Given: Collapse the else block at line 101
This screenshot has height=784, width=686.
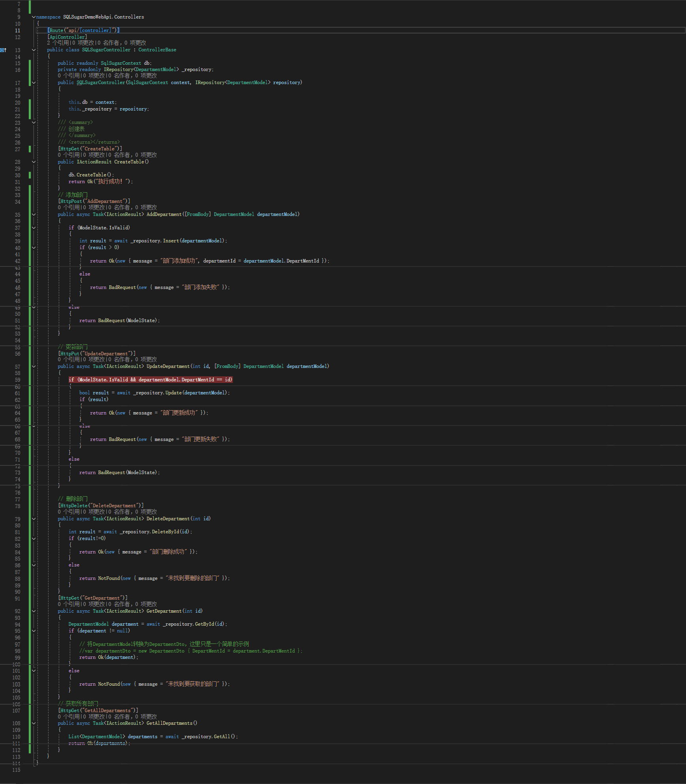Looking at the screenshot, I should [x=34, y=671].
